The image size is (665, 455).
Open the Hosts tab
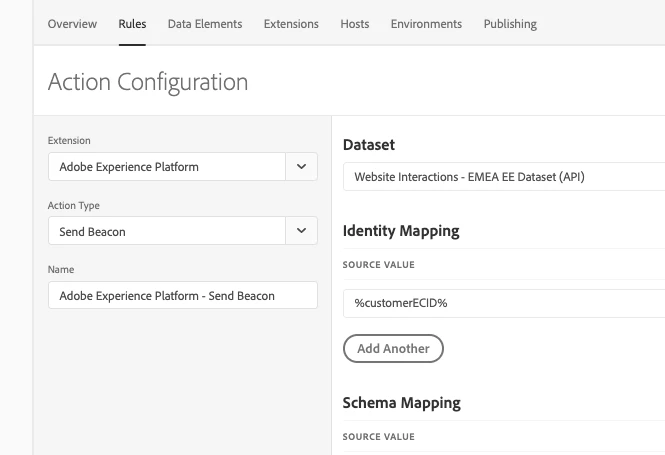[355, 24]
